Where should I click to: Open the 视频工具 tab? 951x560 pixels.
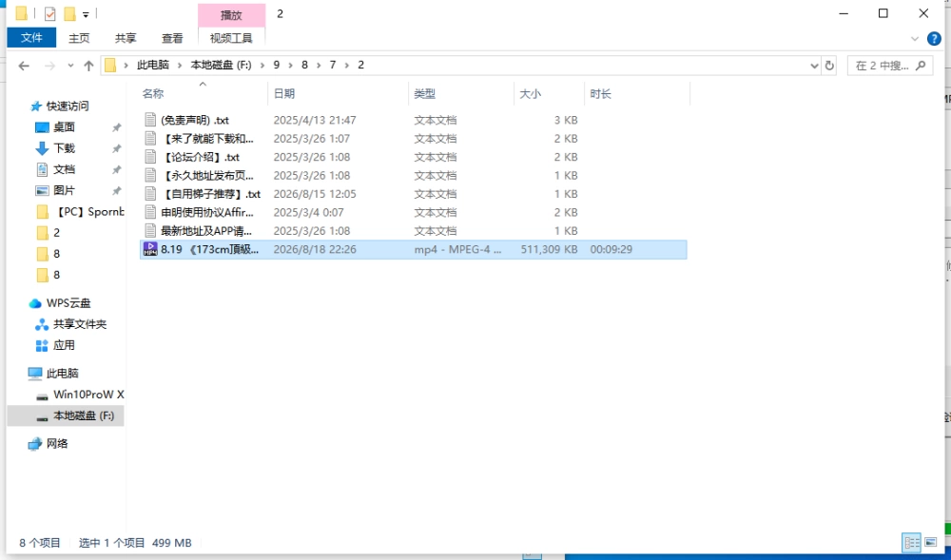tap(231, 38)
